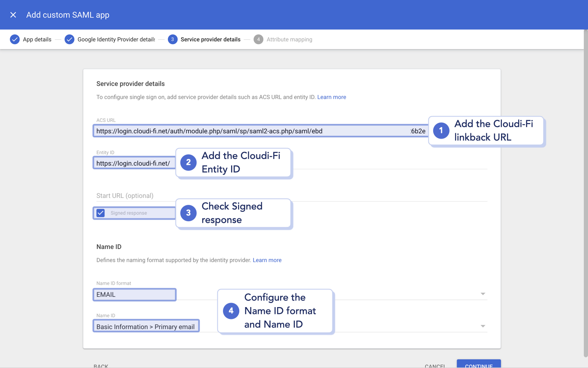
Task: Click the numbered badge 3 in Signed response callout
Action: pyautogui.click(x=188, y=213)
